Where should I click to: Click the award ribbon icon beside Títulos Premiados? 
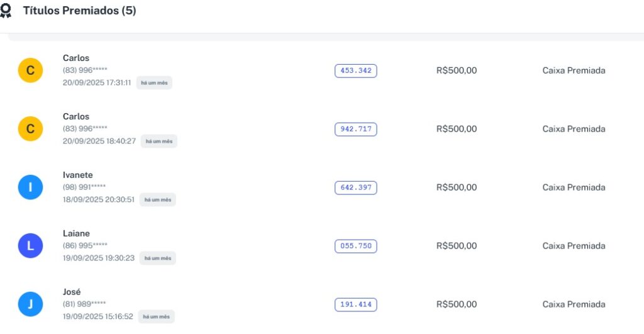point(6,11)
